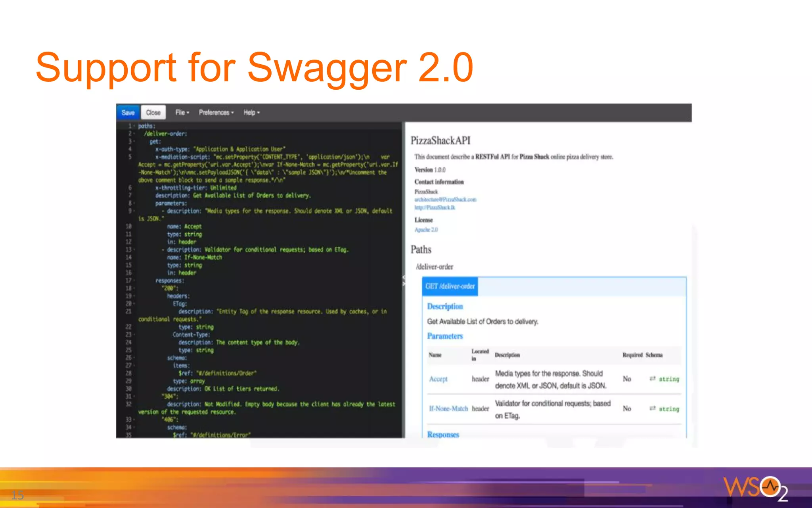The height and width of the screenshot is (508, 812).
Task: Click 'string' schema in If-None-Match row
Action: [669, 409]
